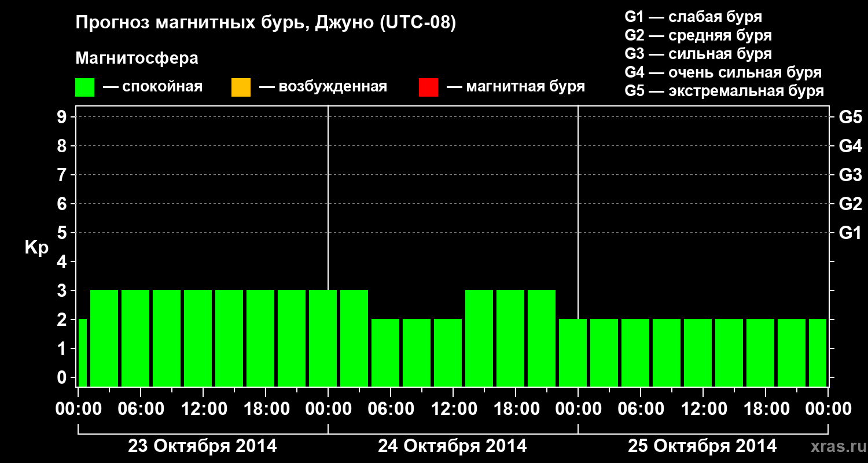Click the '18:00' time label of 25 October
Image resolution: width=868 pixels, height=463 pixels.
766,409
